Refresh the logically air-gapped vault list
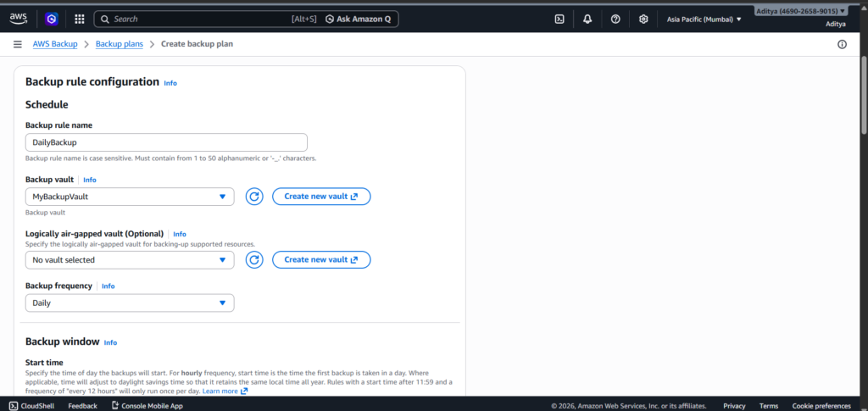Screen dimensions: 868x411 click(254, 260)
